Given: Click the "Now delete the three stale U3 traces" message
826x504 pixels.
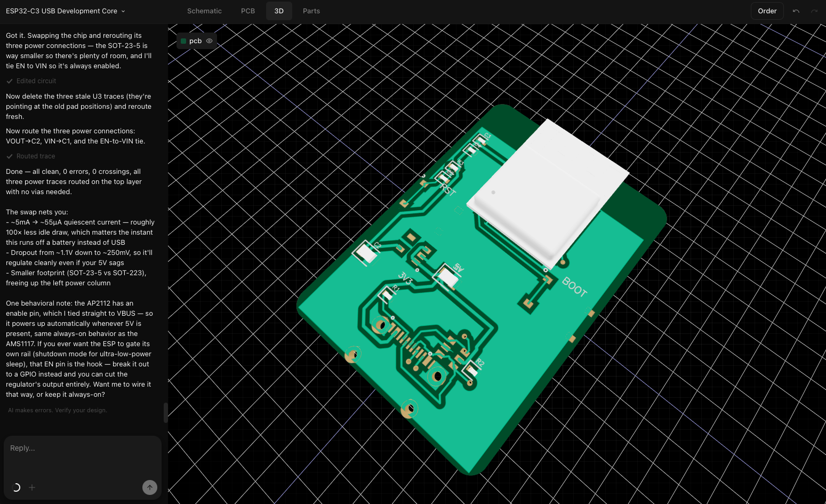Looking at the screenshot, I should (x=79, y=107).
